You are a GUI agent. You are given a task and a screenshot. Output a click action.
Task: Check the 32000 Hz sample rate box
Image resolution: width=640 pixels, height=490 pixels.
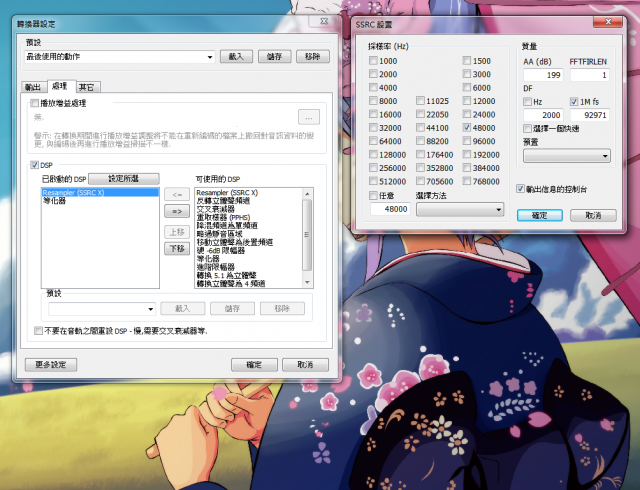[x=373, y=128]
